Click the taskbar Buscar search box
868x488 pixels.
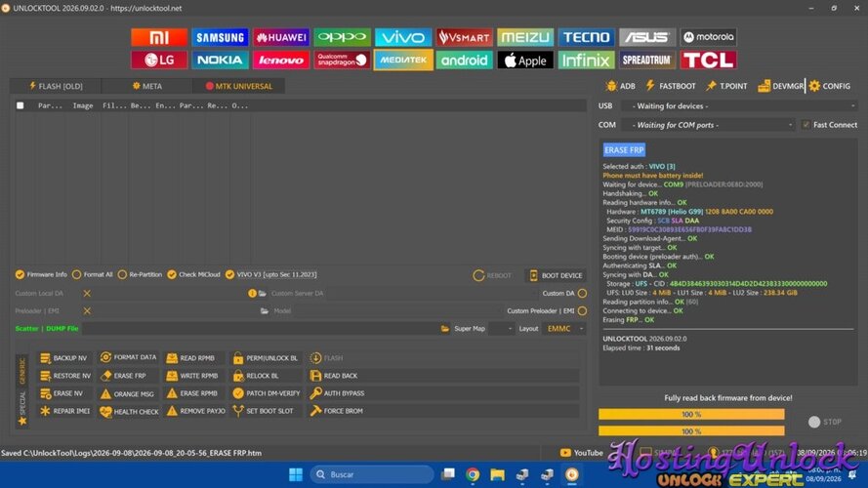tap(372, 474)
